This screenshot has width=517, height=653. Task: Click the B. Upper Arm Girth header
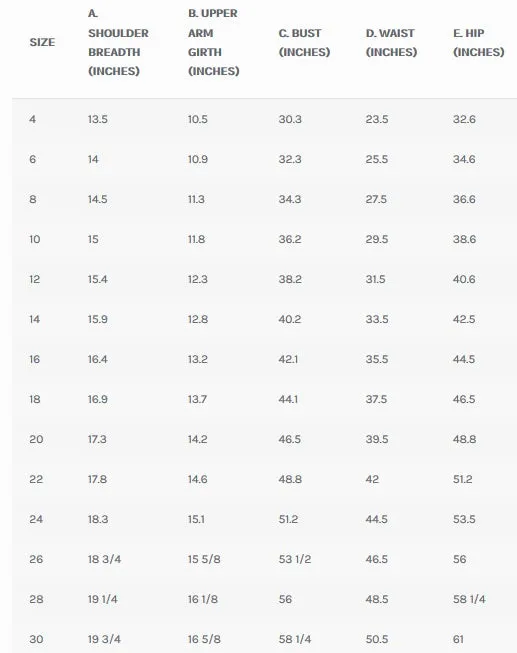click(x=213, y=42)
